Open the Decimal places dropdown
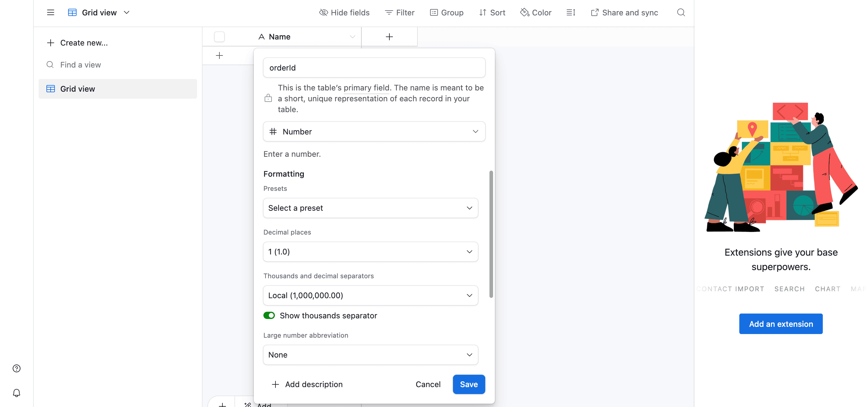Viewport: 868px width, 407px height. click(370, 252)
